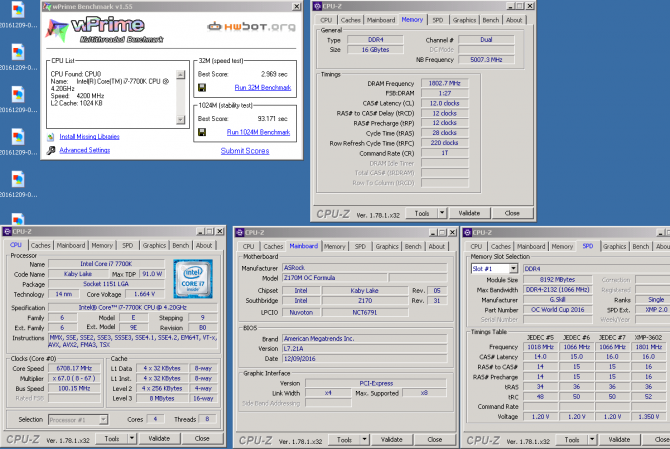Select the fourth 20161209 desktop file icon
Screen dimensions: 670x449
(18, 137)
